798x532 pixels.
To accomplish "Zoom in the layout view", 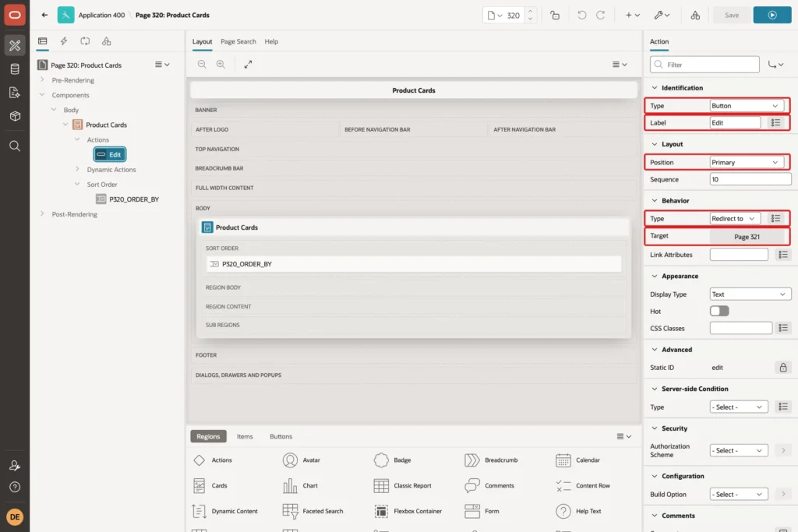I will click(221, 64).
